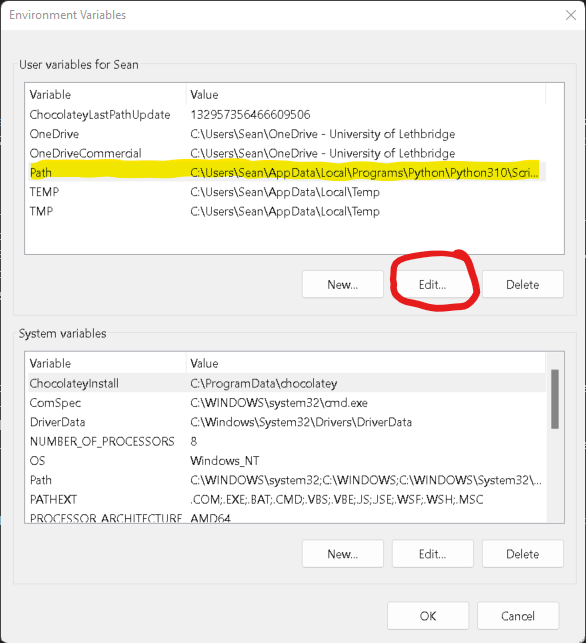Click TEMP value C:\Users\Sean\AppData\Local\Temp
Image resolution: width=586 pixels, height=643 pixels.
(x=285, y=192)
